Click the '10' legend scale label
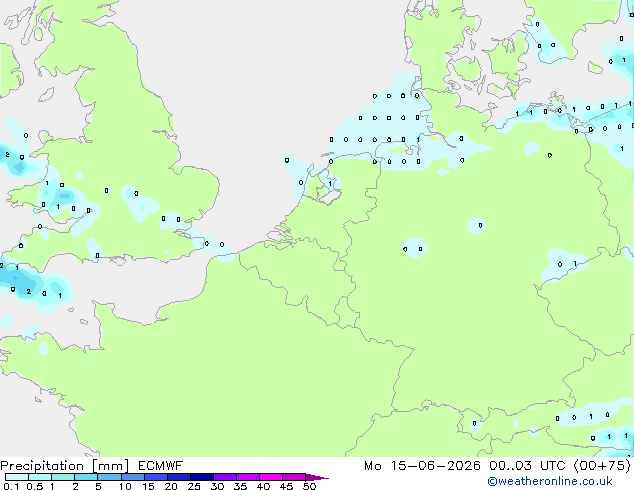This screenshot has height=490, width=634. pos(125,486)
